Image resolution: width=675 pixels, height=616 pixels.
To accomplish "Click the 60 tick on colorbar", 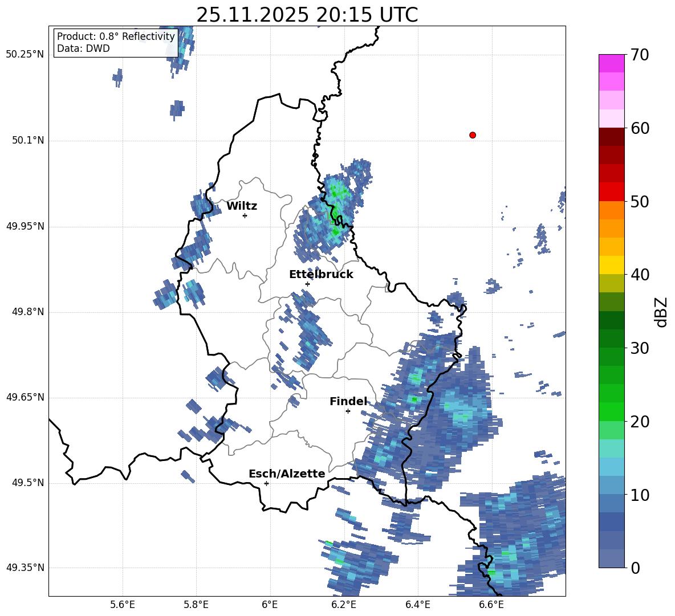I will tap(640, 128).
